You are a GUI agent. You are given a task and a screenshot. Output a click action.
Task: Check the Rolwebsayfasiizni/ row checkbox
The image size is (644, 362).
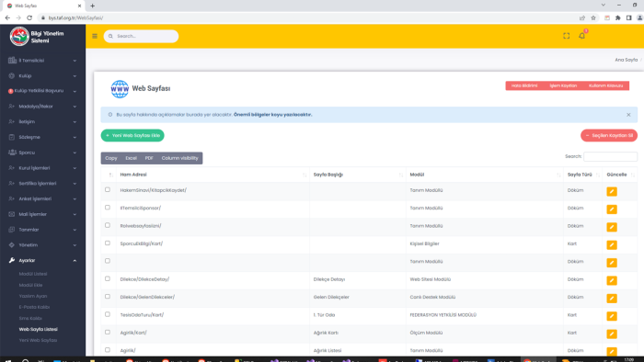(x=108, y=225)
